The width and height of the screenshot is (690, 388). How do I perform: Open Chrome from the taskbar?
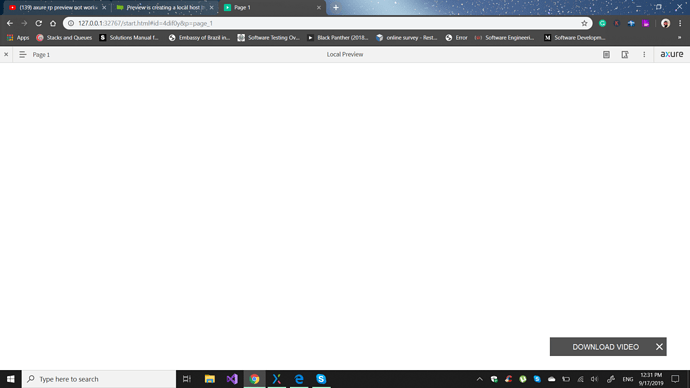(x=254, y=379)
